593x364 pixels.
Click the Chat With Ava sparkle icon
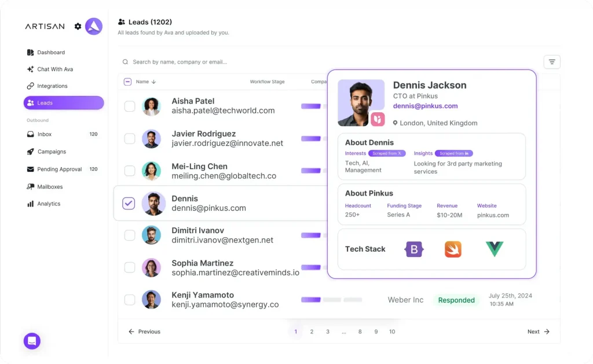coord(30,69)
